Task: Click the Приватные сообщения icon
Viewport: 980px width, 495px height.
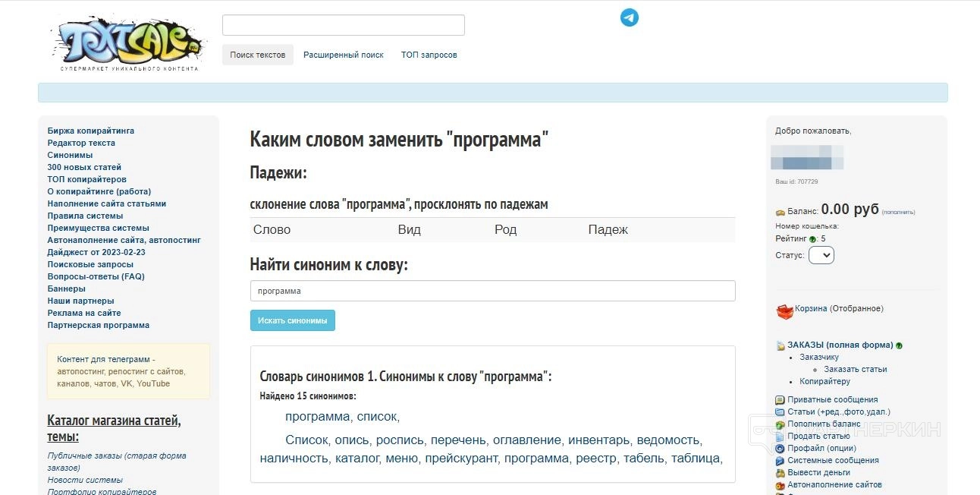Action: coord(780,400)
